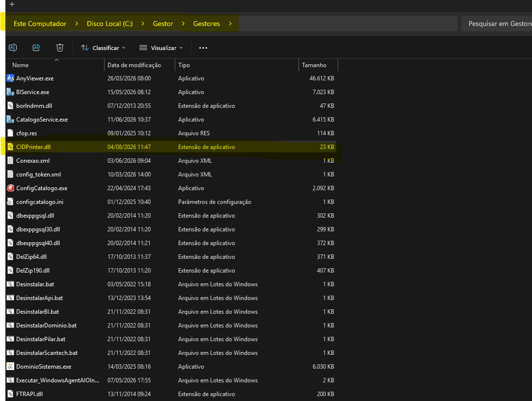532x401 pixels.
Task: Sort by the Tipo column header
Action: tap(184, 65)
